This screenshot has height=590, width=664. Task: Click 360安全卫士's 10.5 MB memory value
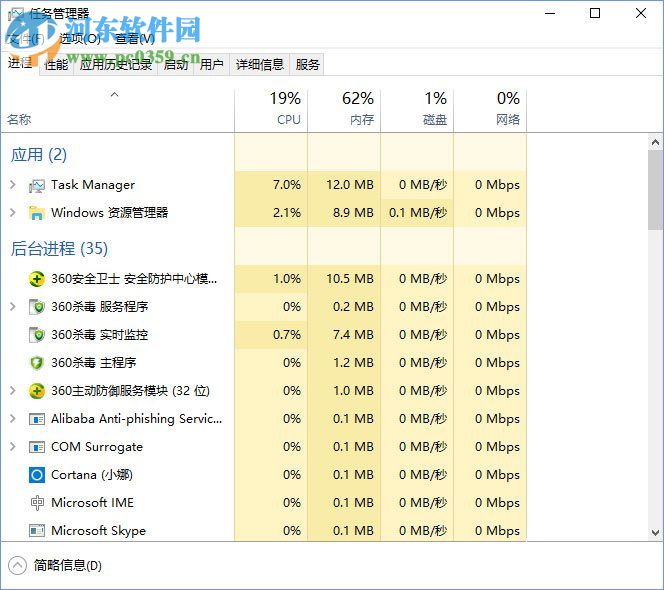click(350, 279)
